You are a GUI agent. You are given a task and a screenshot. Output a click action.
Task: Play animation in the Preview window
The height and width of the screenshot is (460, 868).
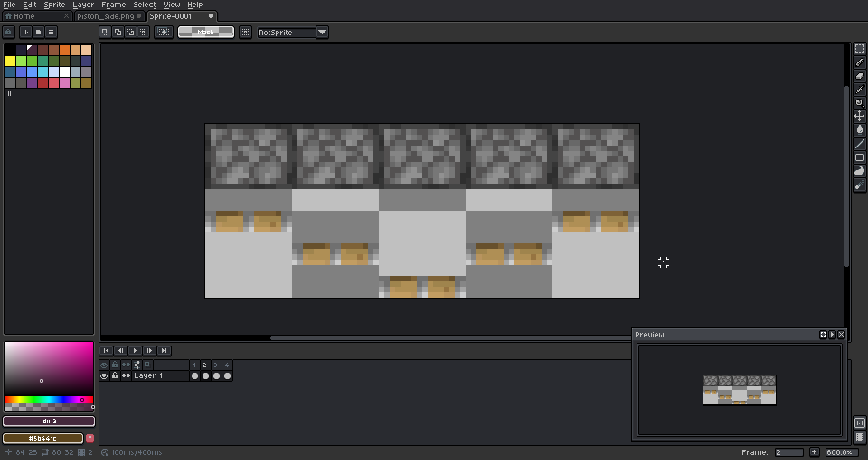832,335
